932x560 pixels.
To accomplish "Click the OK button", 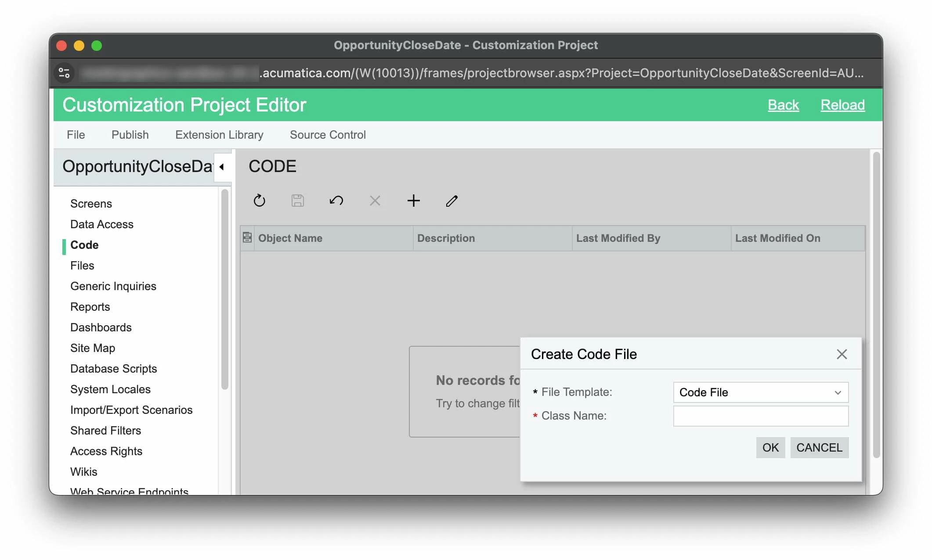I will click(770, 447).
